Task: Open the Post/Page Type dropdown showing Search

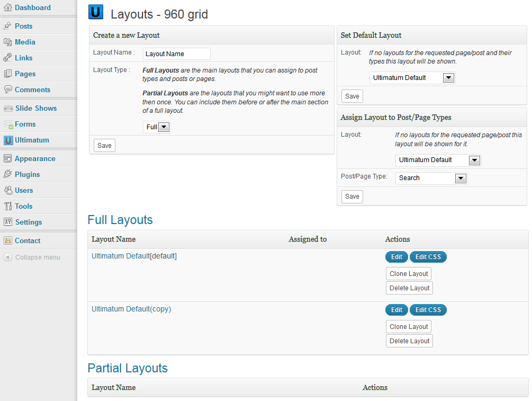Action: (431, 178)
